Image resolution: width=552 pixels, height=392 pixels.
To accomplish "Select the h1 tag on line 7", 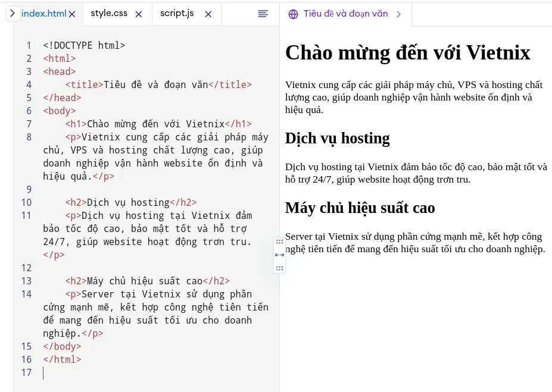I will 74,124.
